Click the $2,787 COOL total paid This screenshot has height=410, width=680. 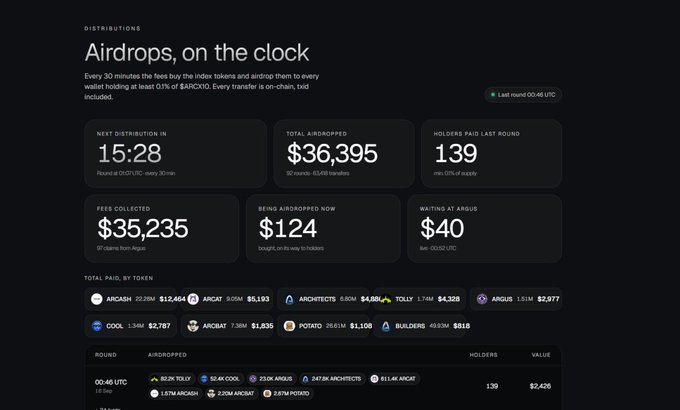coord(159,326)
